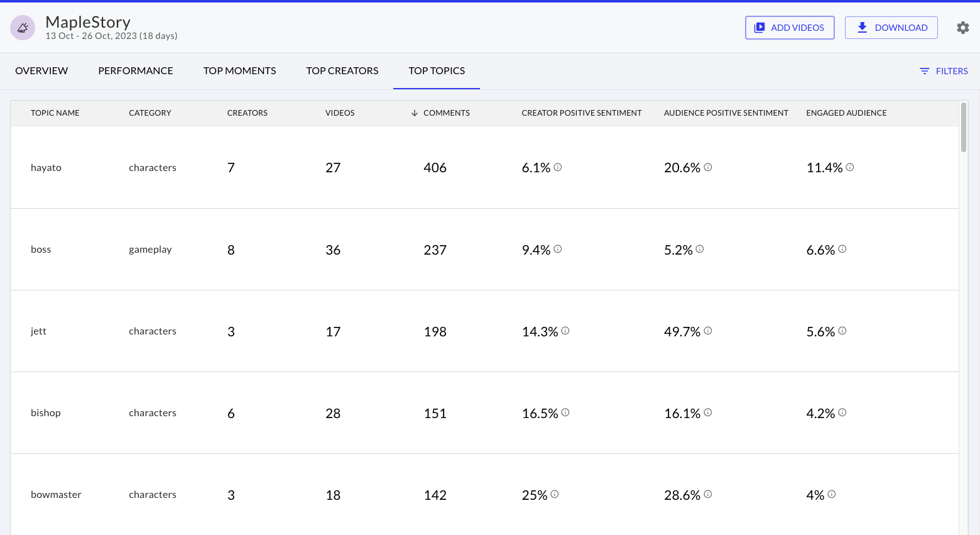Click boss's video count 36
Image resolution: width=980 pixels, height=535 pixels.
333,250
